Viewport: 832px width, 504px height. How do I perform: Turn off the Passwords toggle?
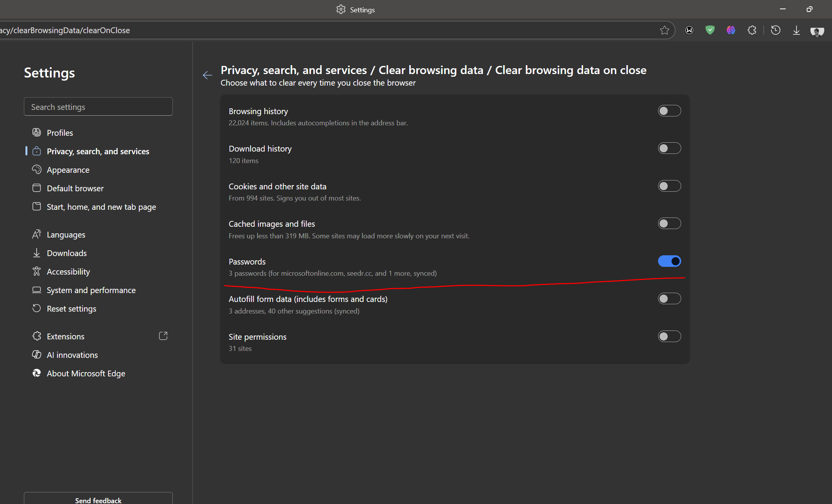[669, 261]
